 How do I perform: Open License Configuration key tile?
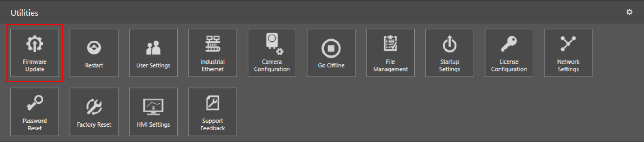[x=509, y=53]
